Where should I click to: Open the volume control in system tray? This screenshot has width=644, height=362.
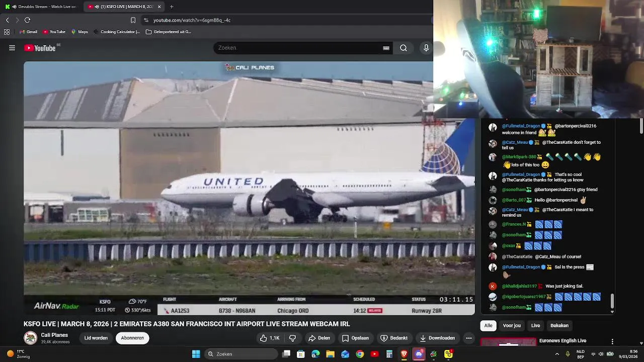tap(601, 354)
